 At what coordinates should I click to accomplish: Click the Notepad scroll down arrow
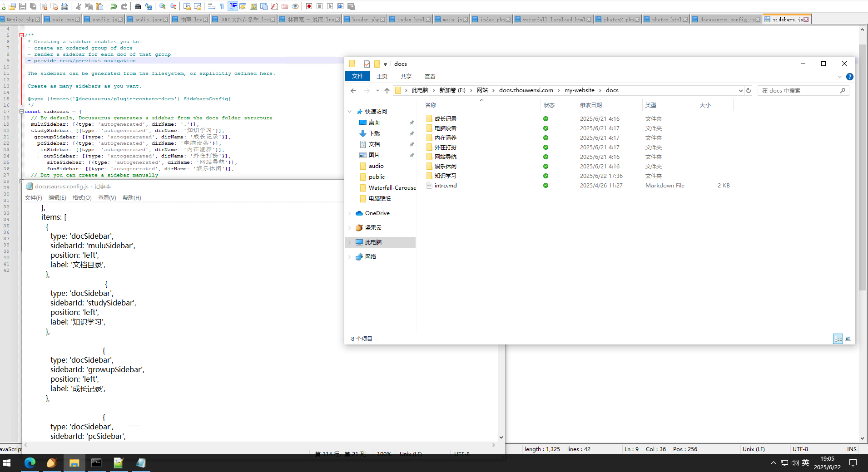pyautogui.click(x=501, y=438)
